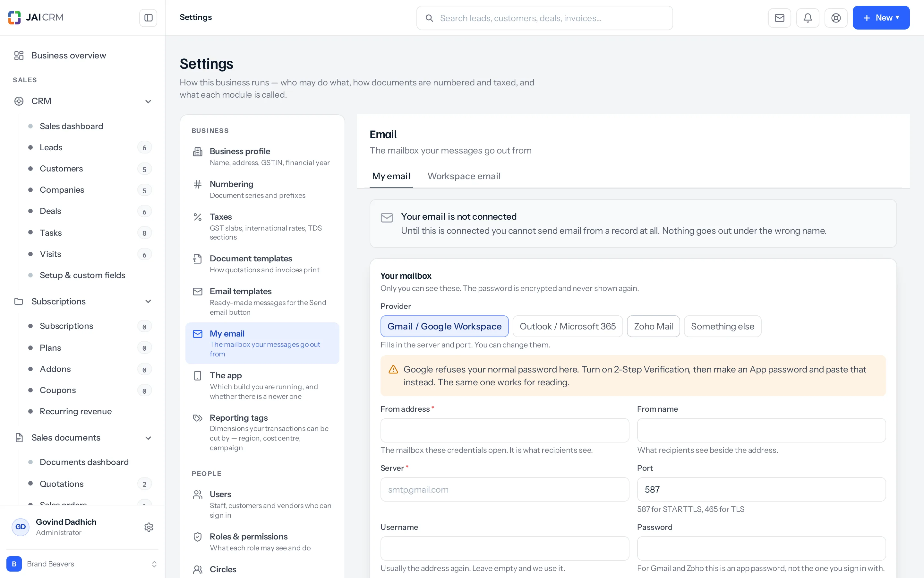Click the JAI CRM logo

[x=36, y=18]
